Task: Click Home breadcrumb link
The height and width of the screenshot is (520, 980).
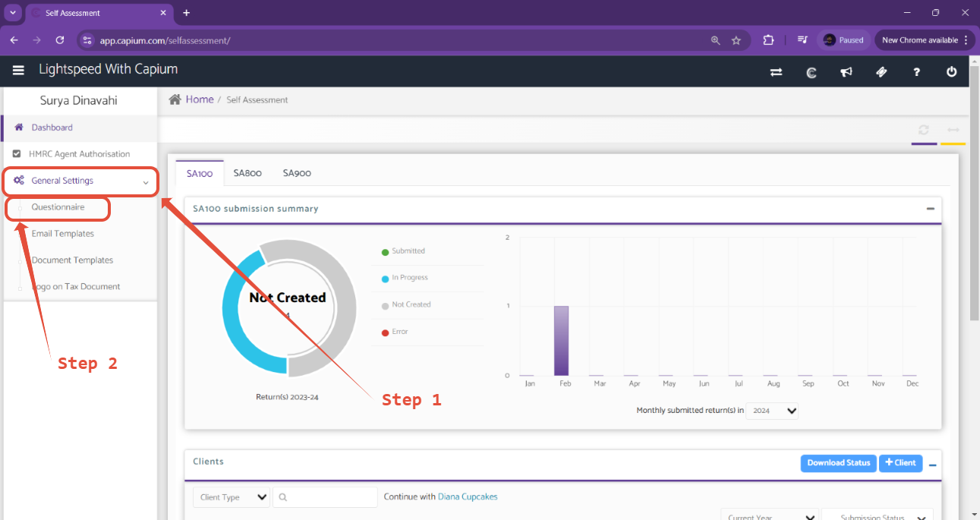Action: coord(200,99)
